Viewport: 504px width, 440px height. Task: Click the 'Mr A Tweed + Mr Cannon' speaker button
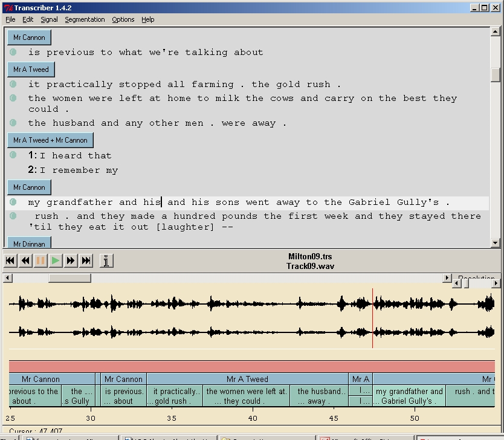click(x=50, y=140)
